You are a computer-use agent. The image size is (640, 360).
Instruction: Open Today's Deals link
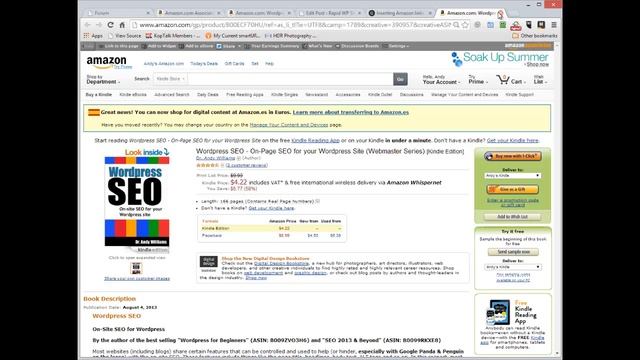click(204, 64)
